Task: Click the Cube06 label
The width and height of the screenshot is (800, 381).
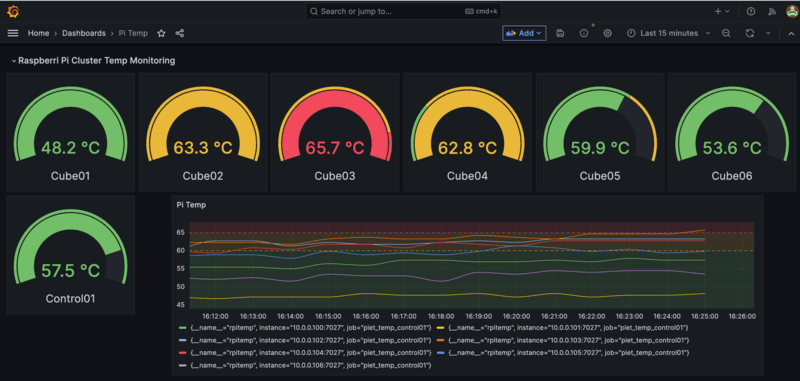Action: pyautogui.click(x=732, y=176)
